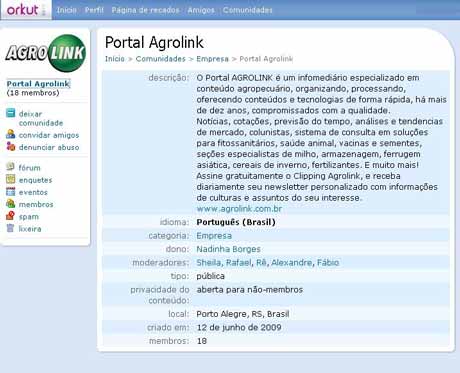
Task: Click the moderadores label
Action: tap(161, 263)
